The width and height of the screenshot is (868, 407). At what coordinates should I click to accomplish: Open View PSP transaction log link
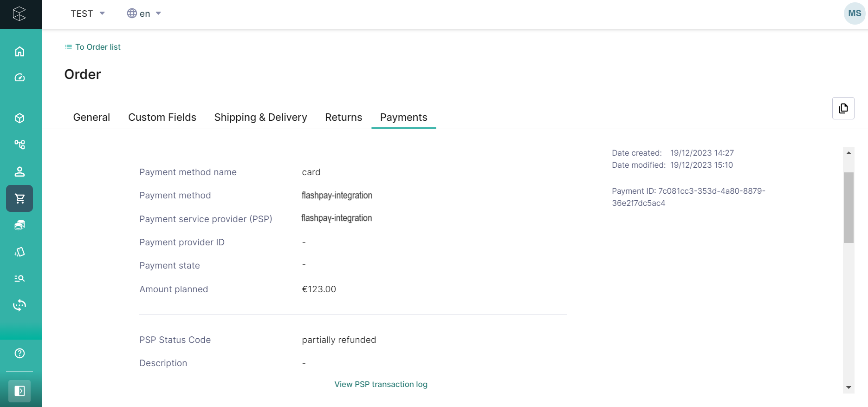click(x=381, y=384)
